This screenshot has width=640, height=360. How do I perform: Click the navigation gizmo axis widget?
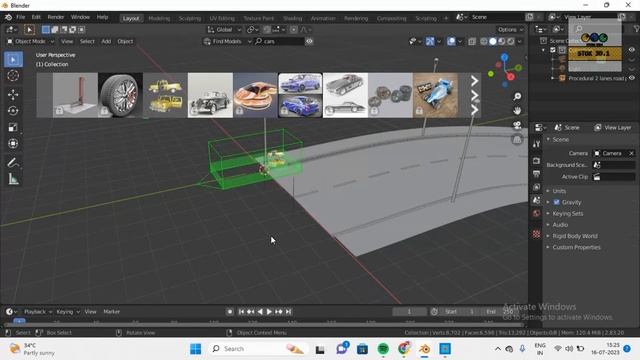[505, 70]
